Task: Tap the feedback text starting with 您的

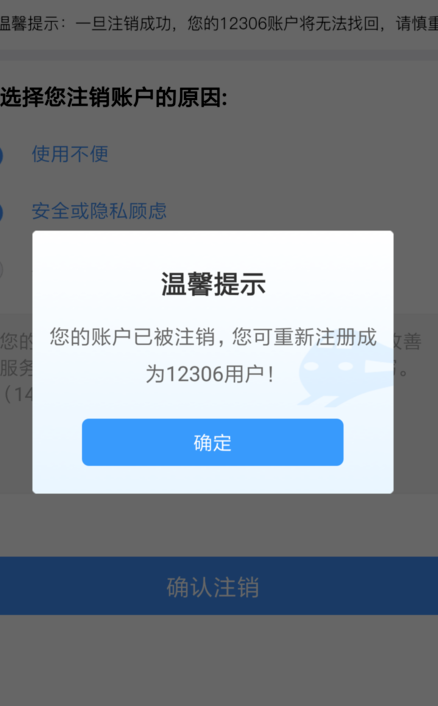Action: (16, 341)
